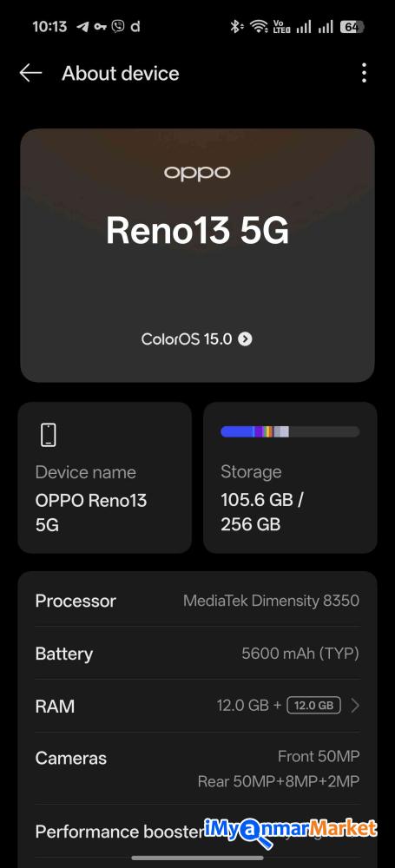
Task: Tap the back arrow icon
Action: 30,73
